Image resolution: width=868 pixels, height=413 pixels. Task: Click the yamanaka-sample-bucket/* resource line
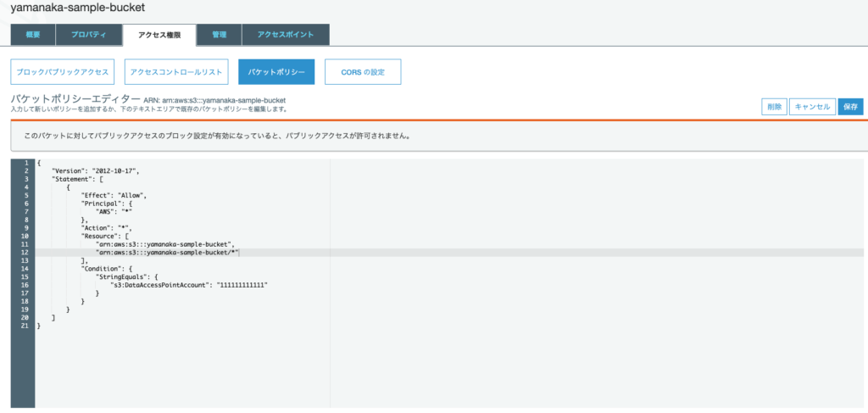tap(168, 253)
